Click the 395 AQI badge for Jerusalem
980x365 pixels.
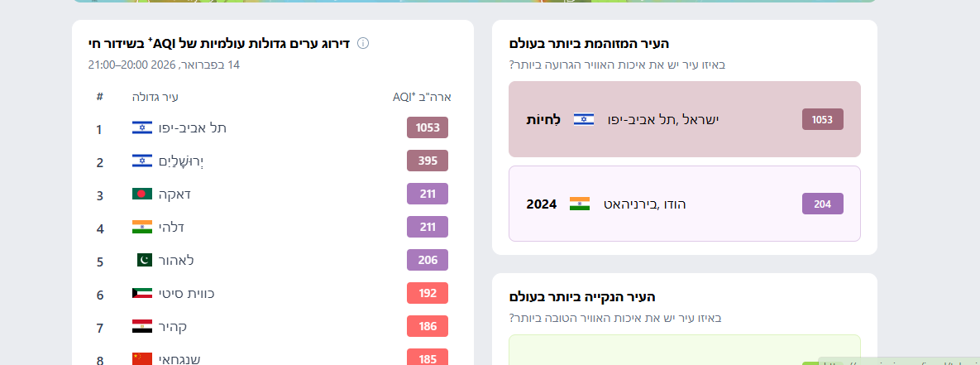pos(428,161)
